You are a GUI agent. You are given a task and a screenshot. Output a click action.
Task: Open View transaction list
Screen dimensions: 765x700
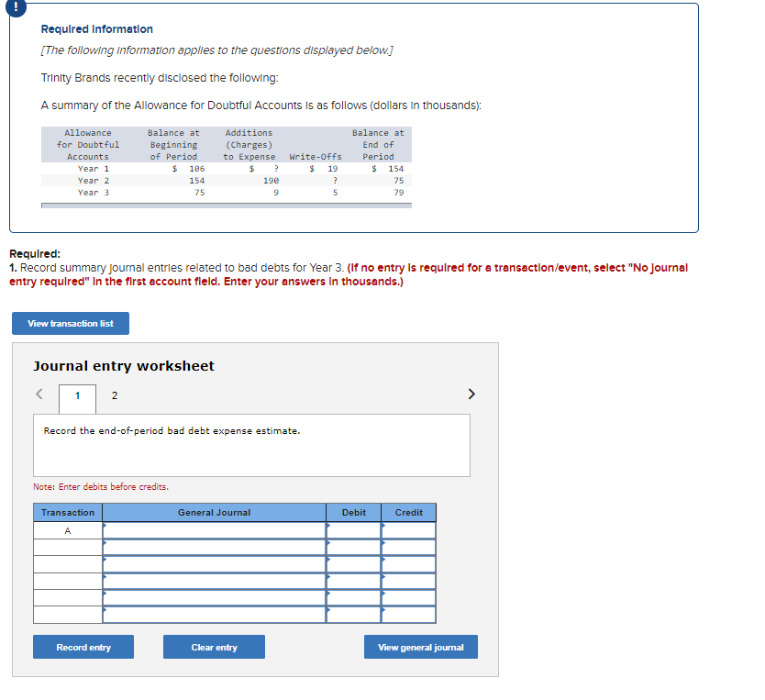[x=71, y=324]
